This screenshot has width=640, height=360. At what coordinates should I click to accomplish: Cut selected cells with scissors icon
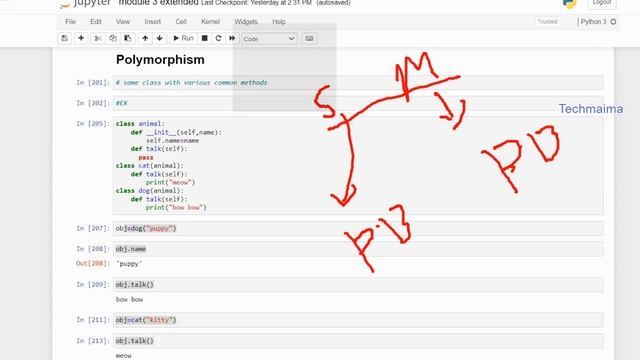point(98,38)
